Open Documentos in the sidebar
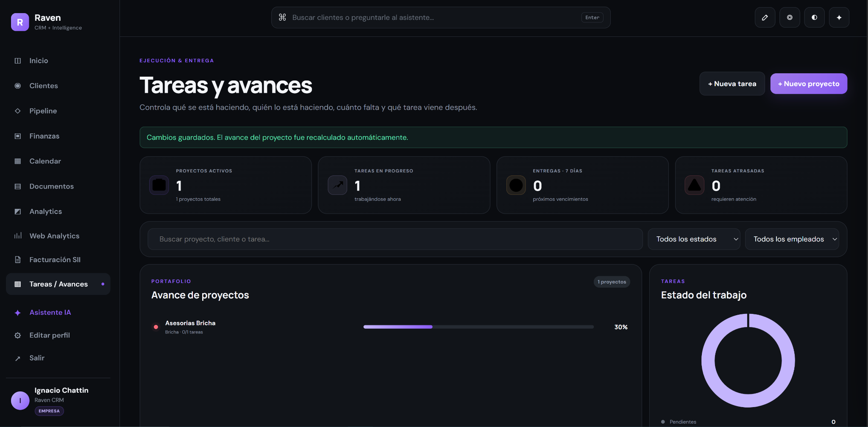This screenshot has width=868, height=427. pos(58,186)
